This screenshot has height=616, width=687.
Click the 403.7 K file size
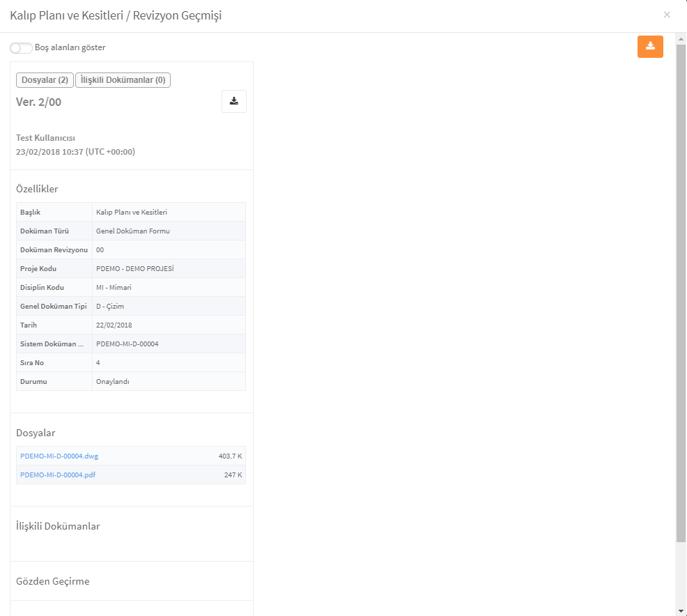tap(230, 456)
